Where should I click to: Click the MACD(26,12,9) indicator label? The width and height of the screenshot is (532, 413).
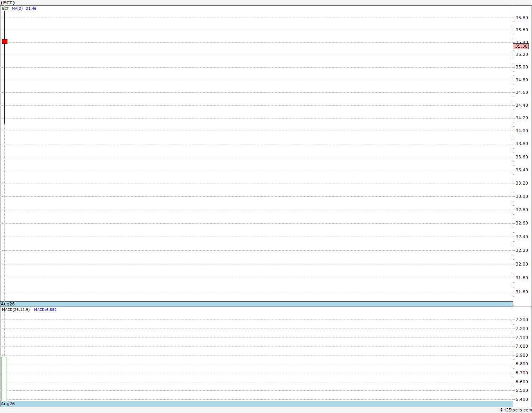coord(16,309)
